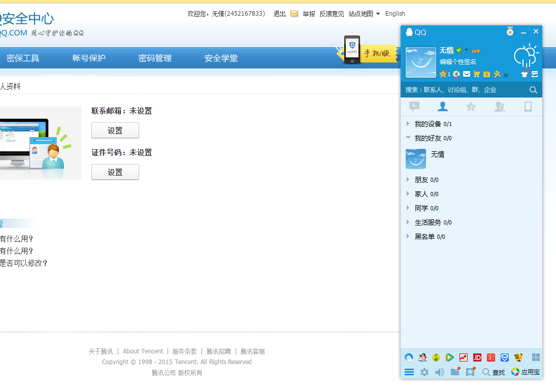The width and height of the screenshot is (556, 392).
Task: Switch to the mobile phone tab
Action: [x=528, y=107]
